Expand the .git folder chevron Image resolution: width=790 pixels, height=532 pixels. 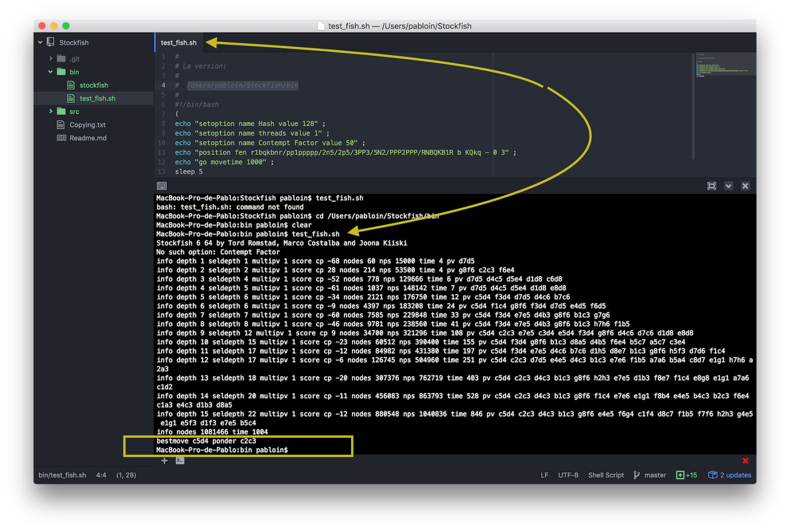pyautogui.click(x=50, y=58)
